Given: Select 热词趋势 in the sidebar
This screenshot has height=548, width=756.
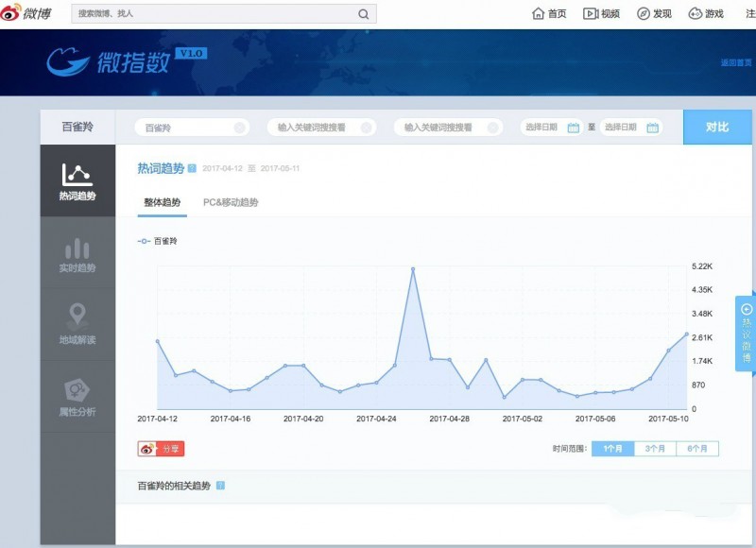Looking at the screenshot, I should coord(77,180).
